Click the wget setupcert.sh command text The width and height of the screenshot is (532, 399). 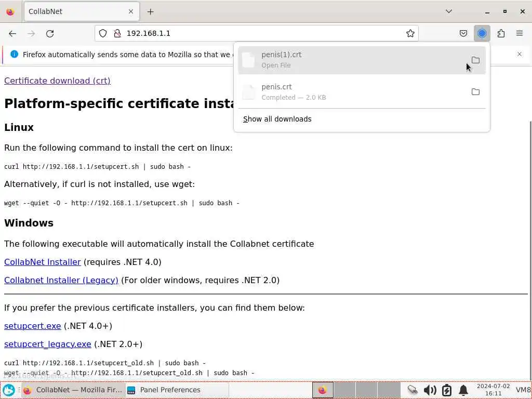[x=122, y=203]
